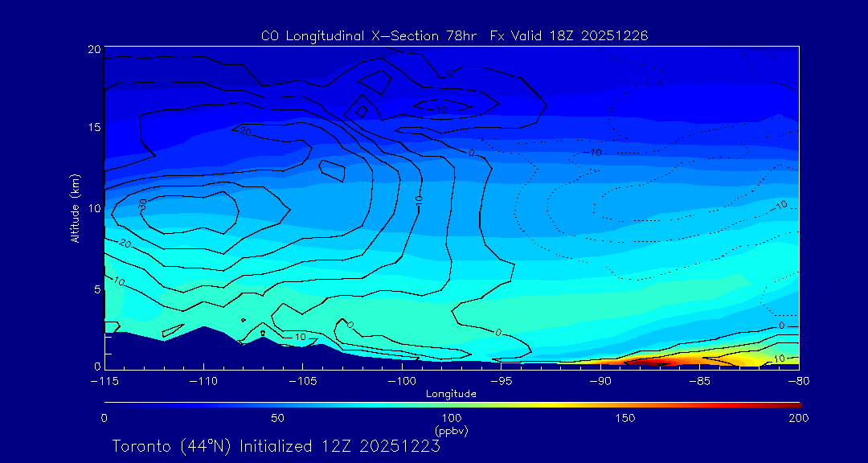868x463 pixels.
Task: Click longitude tick label '-95'
Action: [x=502, y=381]
